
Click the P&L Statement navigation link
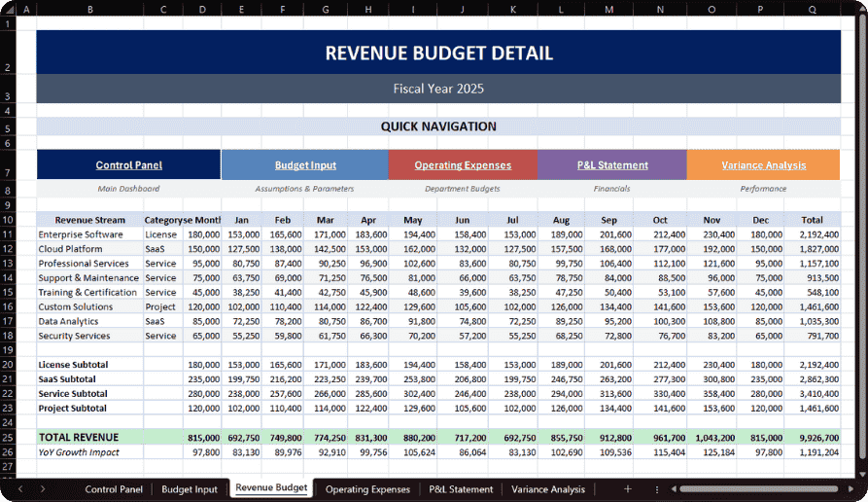point(612,165)
